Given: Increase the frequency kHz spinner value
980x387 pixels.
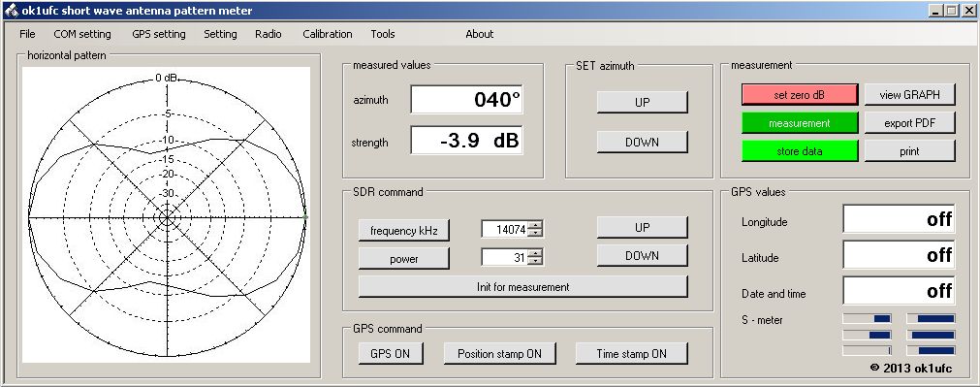Looking at the screenshot, I should 535,225.
